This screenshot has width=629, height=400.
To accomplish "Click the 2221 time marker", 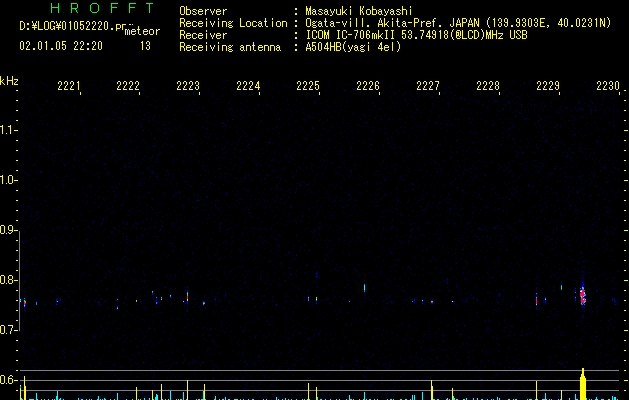I will [x=69, y=86].
